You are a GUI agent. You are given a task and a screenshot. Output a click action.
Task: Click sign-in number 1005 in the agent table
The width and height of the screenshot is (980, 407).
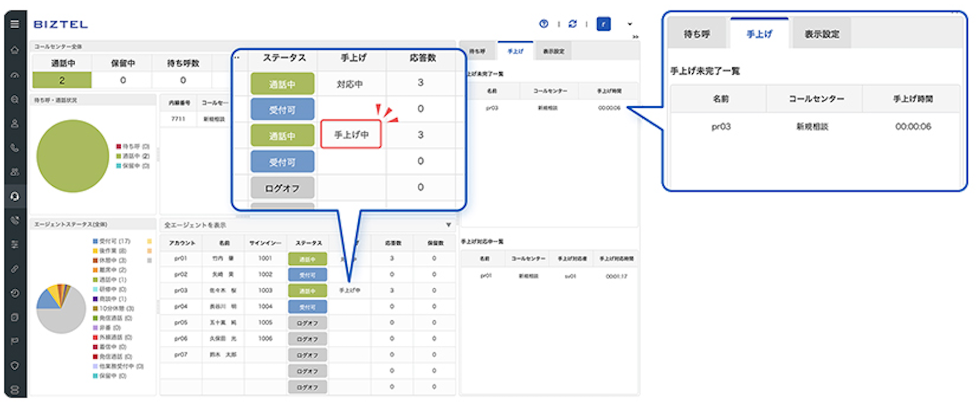(x=265, y=323)
